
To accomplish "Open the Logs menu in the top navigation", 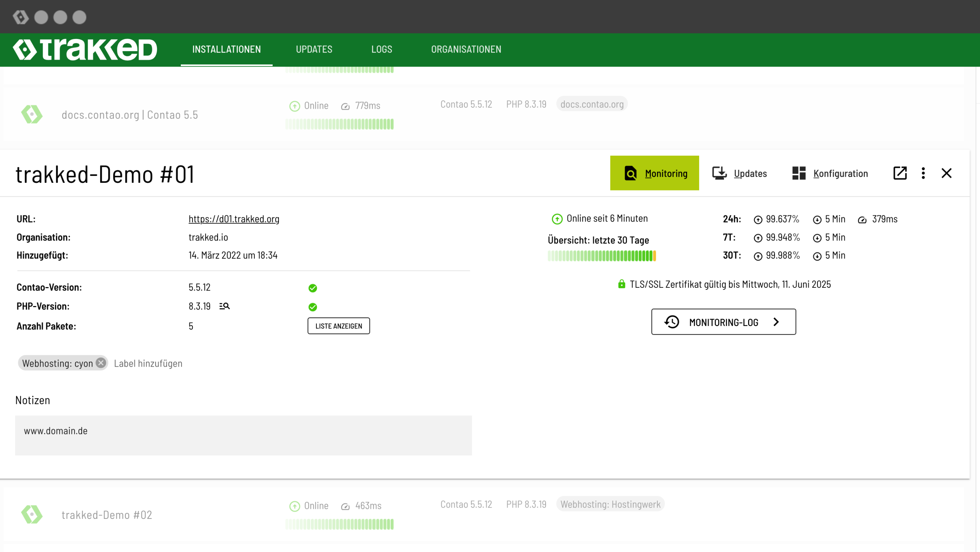I will coord(382,49).
